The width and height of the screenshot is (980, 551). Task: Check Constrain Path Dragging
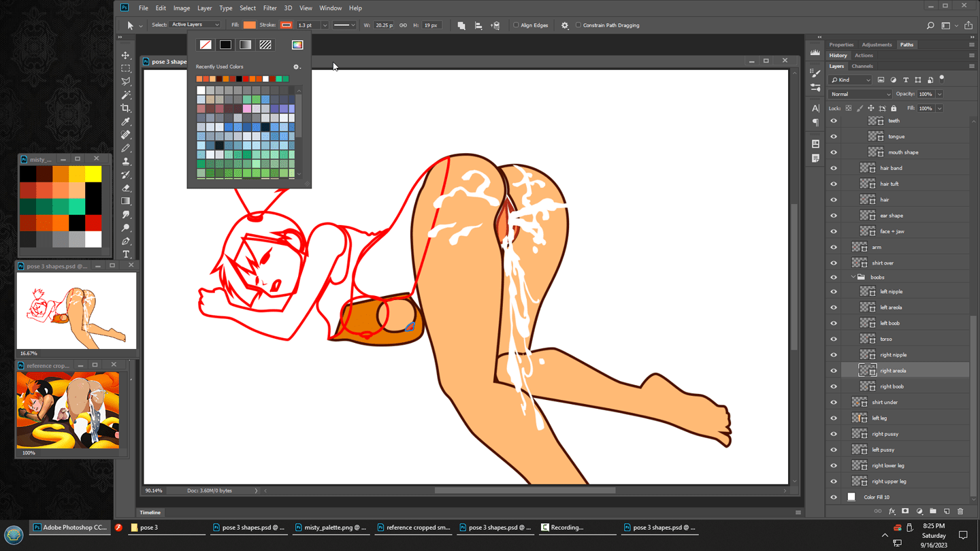point(578,25)
